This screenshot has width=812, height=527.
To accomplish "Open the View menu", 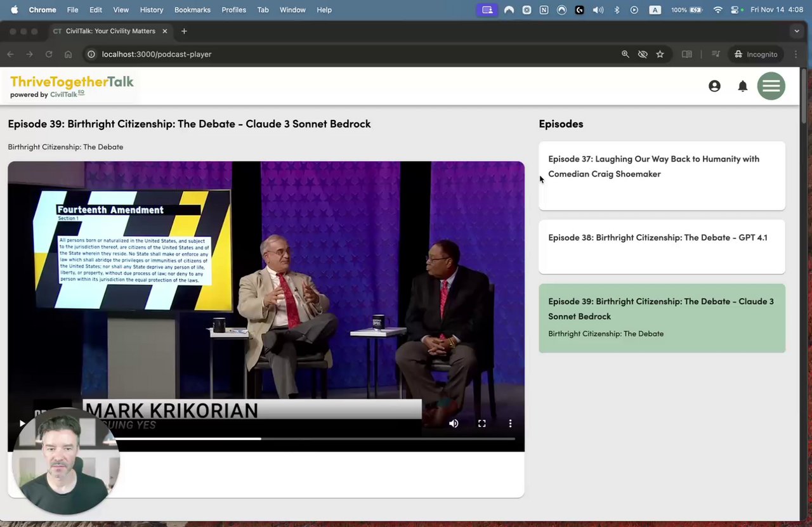I will [x=121, y=10].
